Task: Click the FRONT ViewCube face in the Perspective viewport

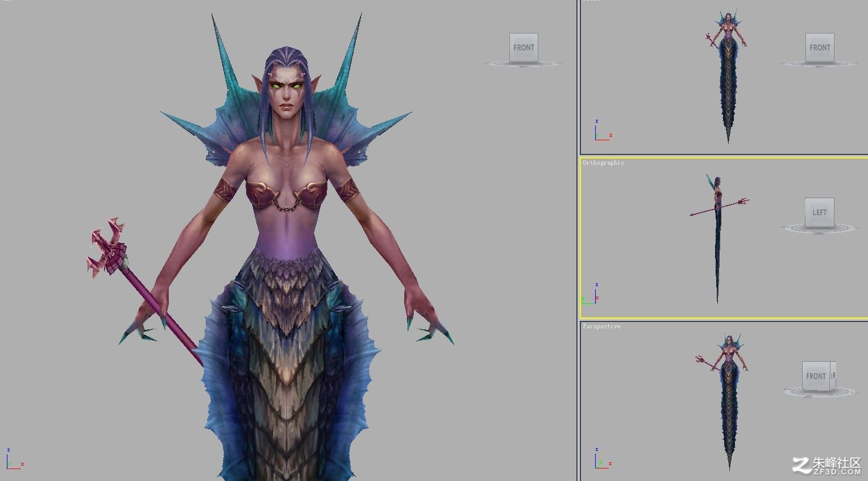Action: pyautogui.click(x=816, y=375)
